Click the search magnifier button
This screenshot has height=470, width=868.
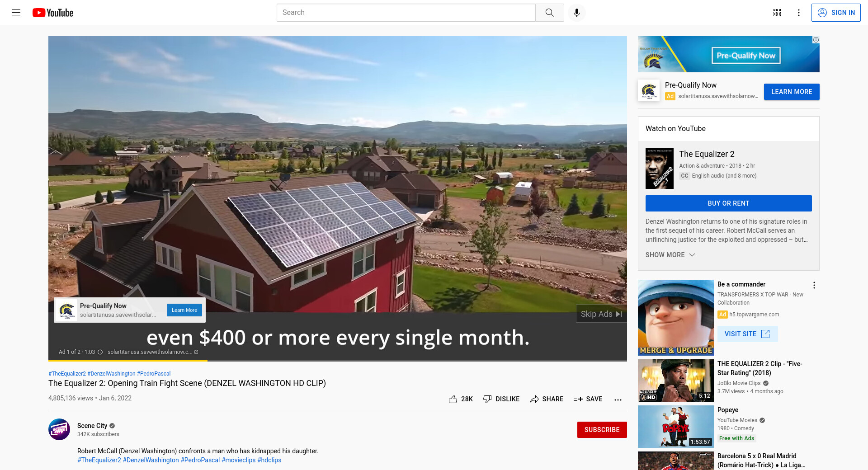[549, 13]
